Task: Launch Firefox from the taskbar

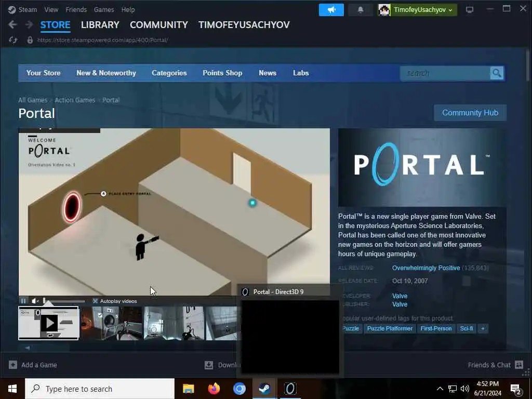Action: tap(214, 389)
